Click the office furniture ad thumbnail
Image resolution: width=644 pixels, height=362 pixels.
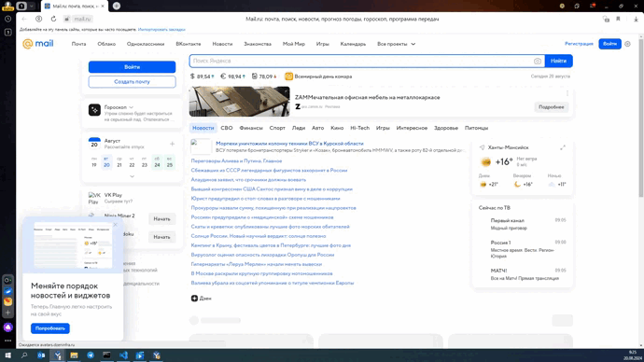(x=240, y=102)
